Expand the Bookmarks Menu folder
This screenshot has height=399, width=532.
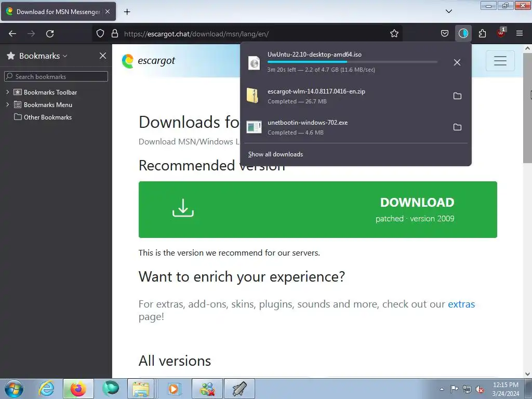(7, 104)
